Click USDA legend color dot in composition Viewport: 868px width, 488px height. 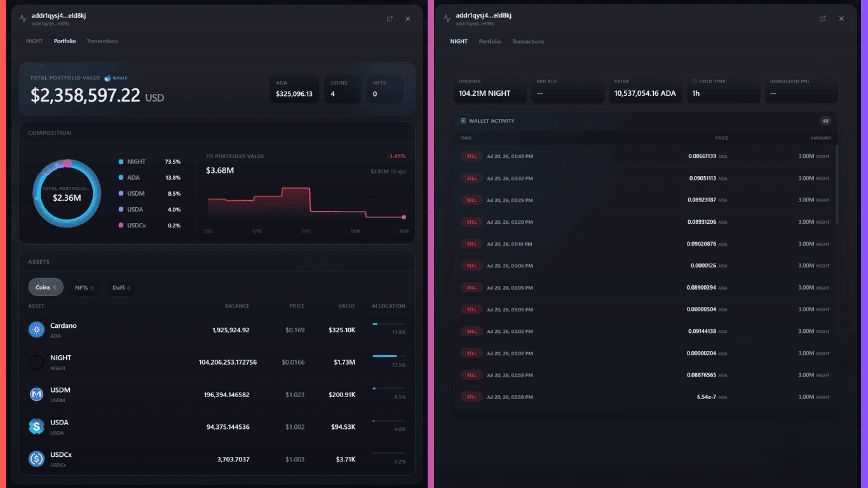pyautogui.click(x=121, y=210)
